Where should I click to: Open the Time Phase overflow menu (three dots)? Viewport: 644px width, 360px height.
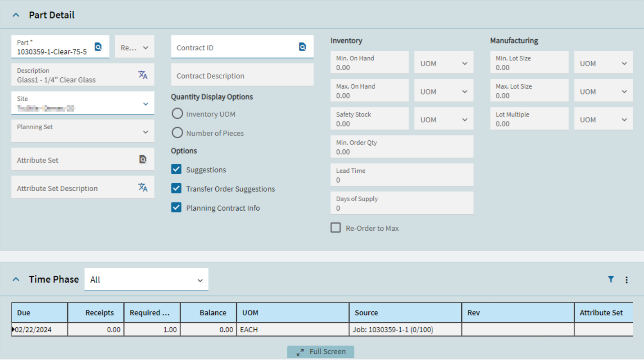(x=626, y=280)
